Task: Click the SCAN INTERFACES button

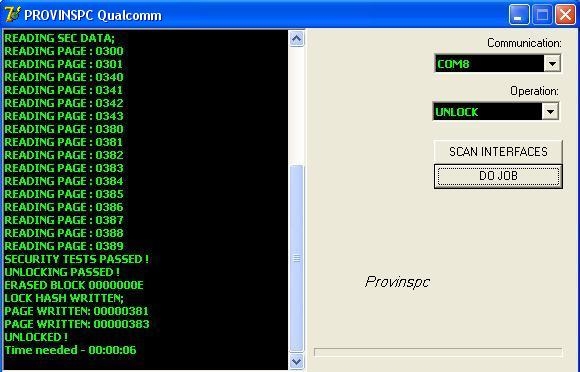Action: tap(498, 152)
